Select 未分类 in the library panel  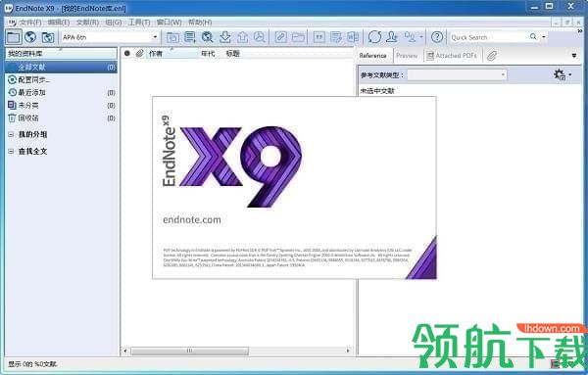point(61,106)
